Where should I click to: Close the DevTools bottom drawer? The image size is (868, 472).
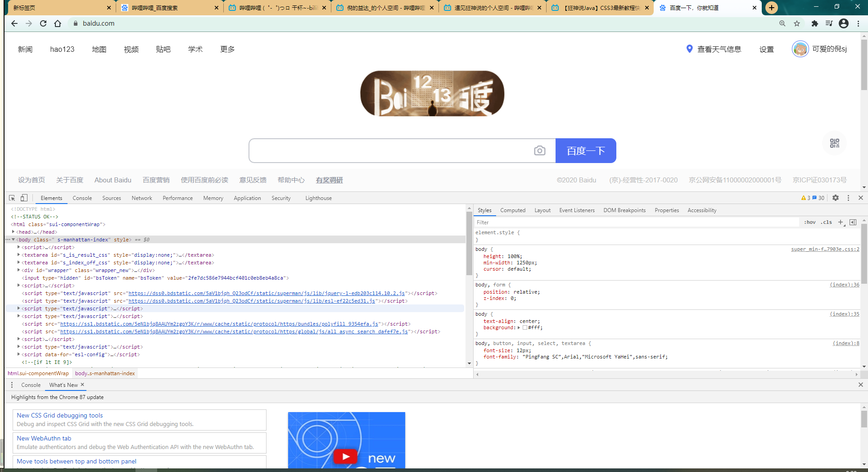(860, 385)
